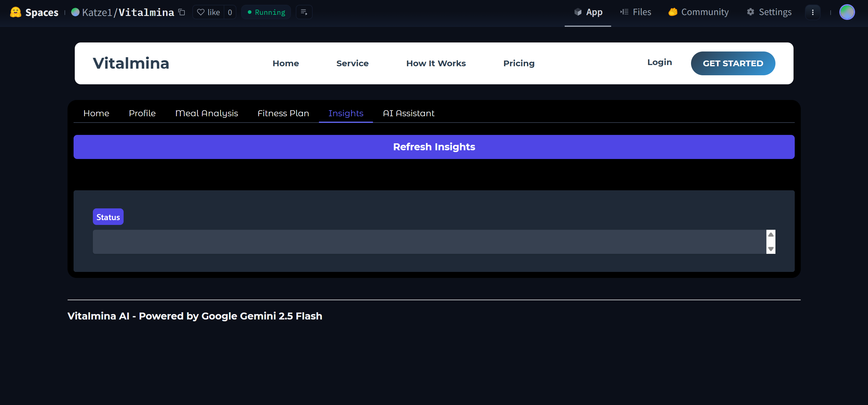Click the Status box up arrow
Image resolution: width=868 pixels, height=405 pixels.
[x=771, y=235]
